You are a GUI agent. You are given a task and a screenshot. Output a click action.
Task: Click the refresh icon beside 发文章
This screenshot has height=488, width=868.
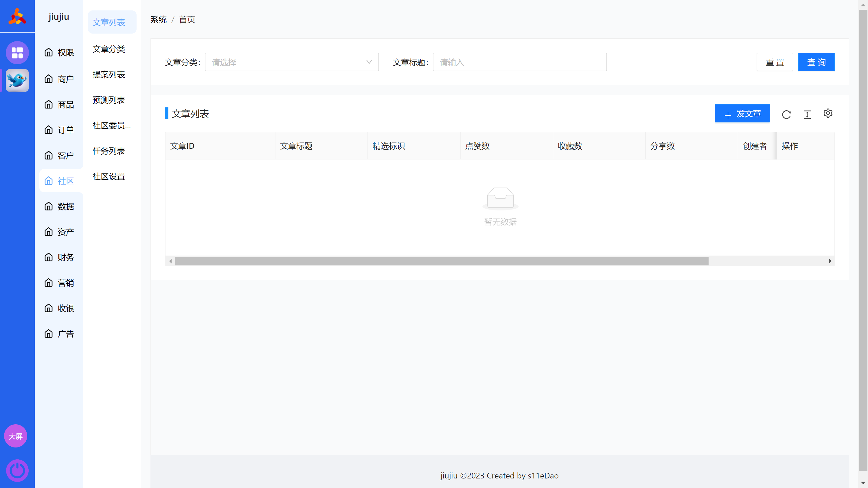(x=786, y=115)
